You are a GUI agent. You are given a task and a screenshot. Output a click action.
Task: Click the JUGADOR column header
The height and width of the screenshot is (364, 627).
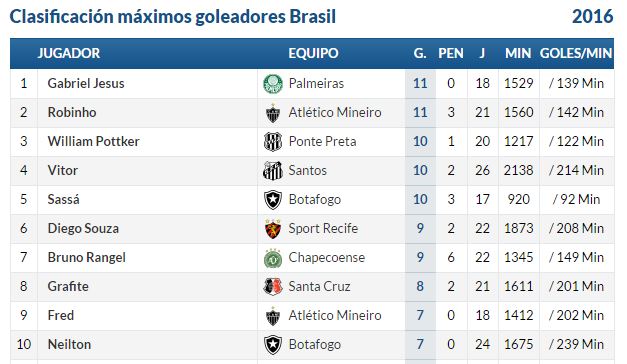[69, 53]
